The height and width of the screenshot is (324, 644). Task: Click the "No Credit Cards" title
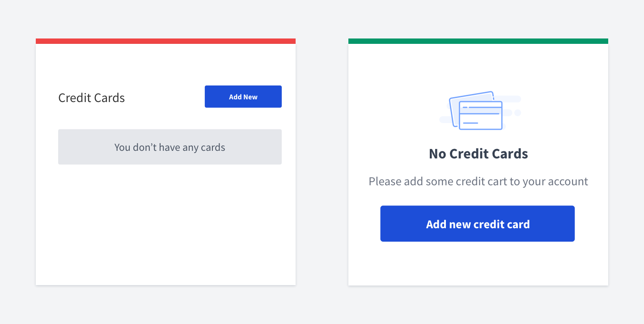point(479,154)
